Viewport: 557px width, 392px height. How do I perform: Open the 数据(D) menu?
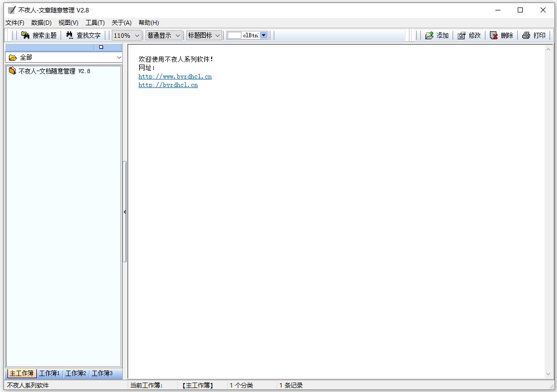41,22
